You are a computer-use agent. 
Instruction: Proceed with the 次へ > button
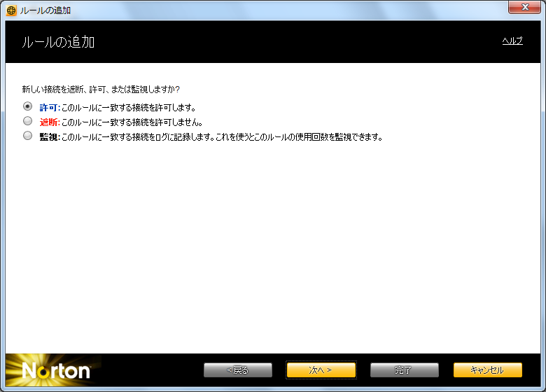321,370
